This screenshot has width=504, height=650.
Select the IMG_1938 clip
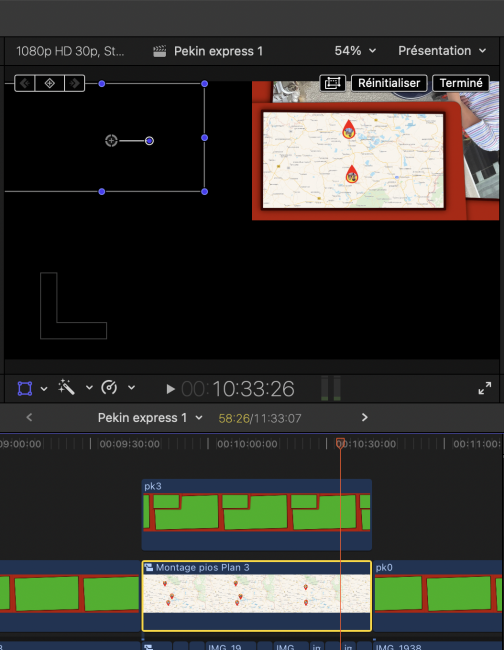[439, 646]
